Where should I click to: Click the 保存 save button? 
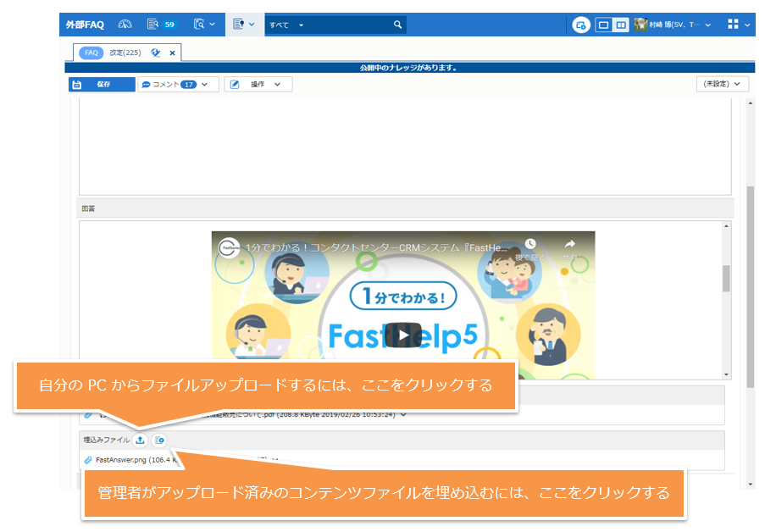[x=102, y=84]
